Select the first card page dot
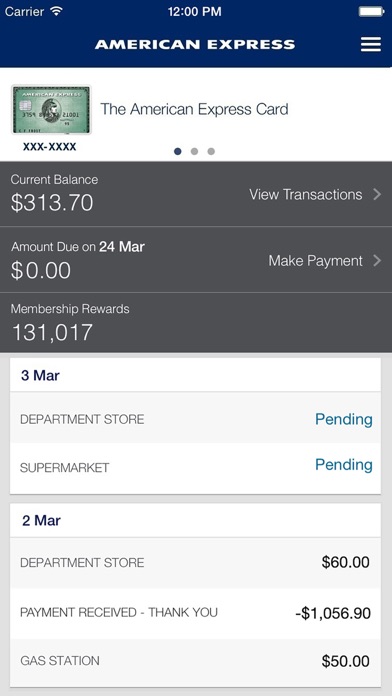 178,151
